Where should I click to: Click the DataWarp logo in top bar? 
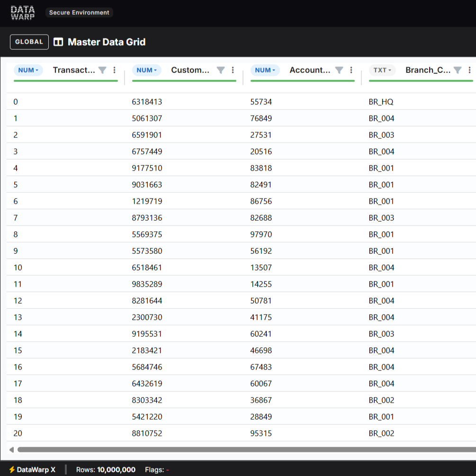coord(23,13)
